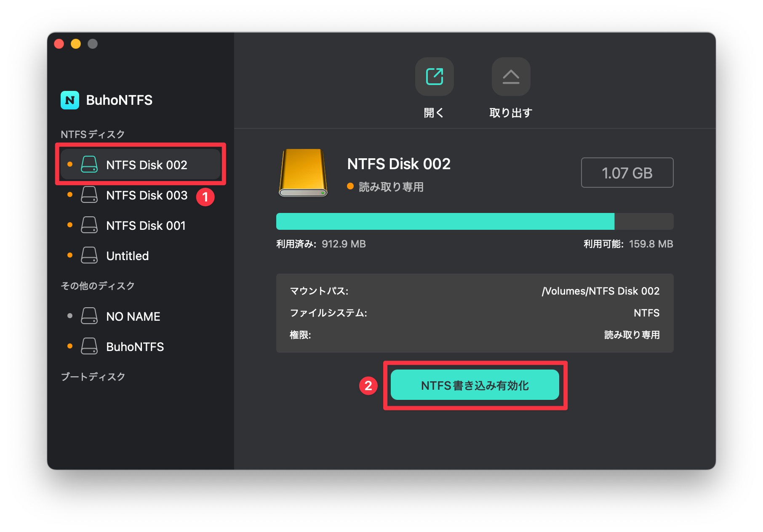The width and height of the screenshot is (763, 532).
Task: Minimize the window with yellow button
Action: (x=76, y=44)
